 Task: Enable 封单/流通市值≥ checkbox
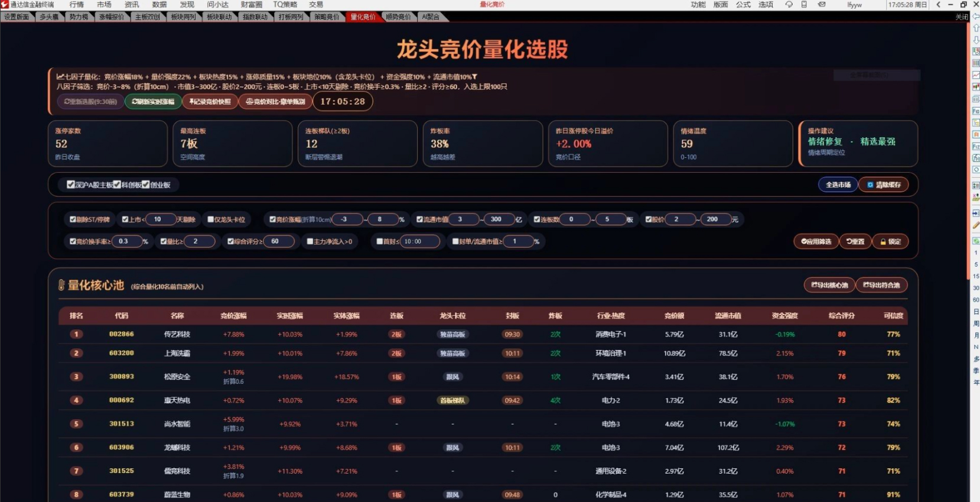pos(455,241)
